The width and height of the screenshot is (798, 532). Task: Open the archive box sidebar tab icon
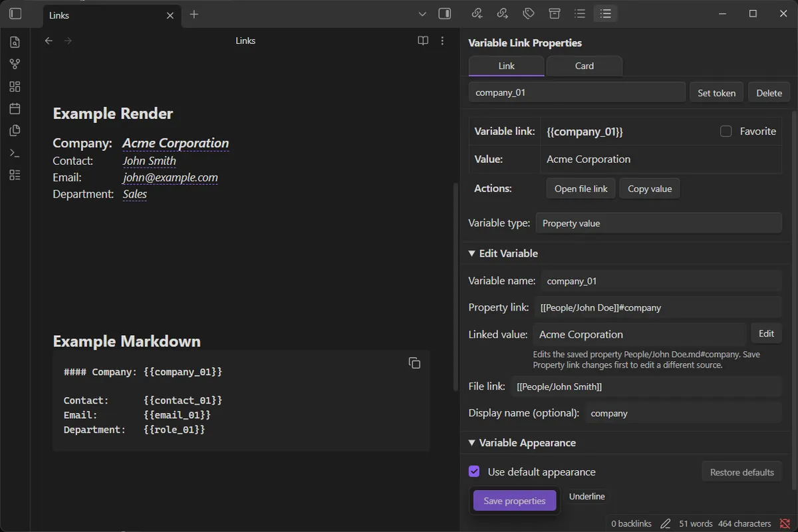pos(554,13)
